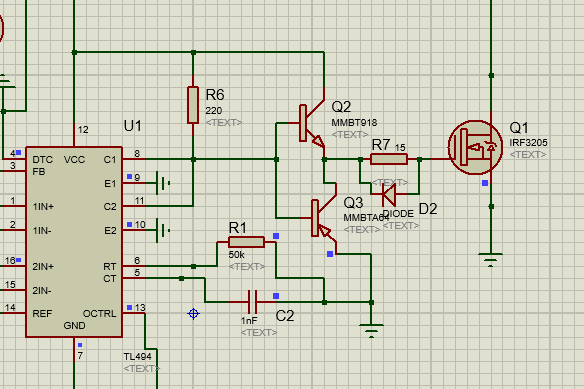Click the ground symbol at pin 10
584x389 pixels.
pos(163,231)
